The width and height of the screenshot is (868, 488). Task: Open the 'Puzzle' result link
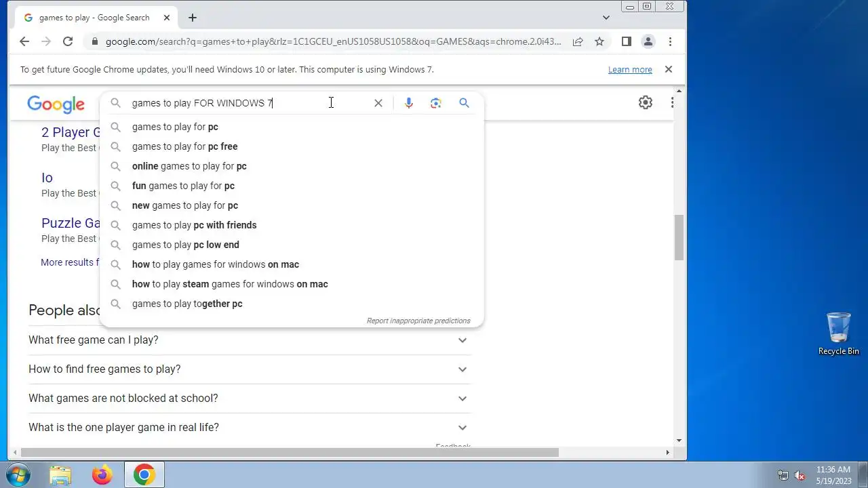(x=71, y=223)
